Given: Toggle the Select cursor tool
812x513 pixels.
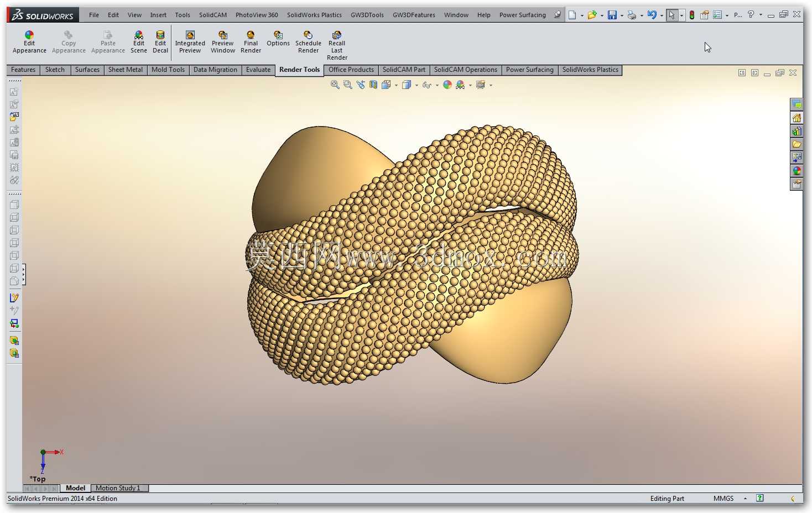Looking at the screenshot, I should [x=672, y=15].
